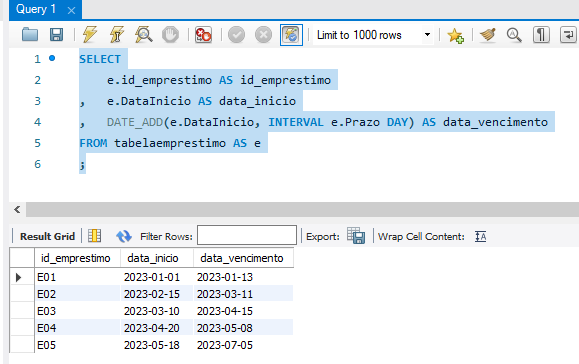Select data_inicio cell 2023-02-15
579x364 pixels.
[157, 294]
